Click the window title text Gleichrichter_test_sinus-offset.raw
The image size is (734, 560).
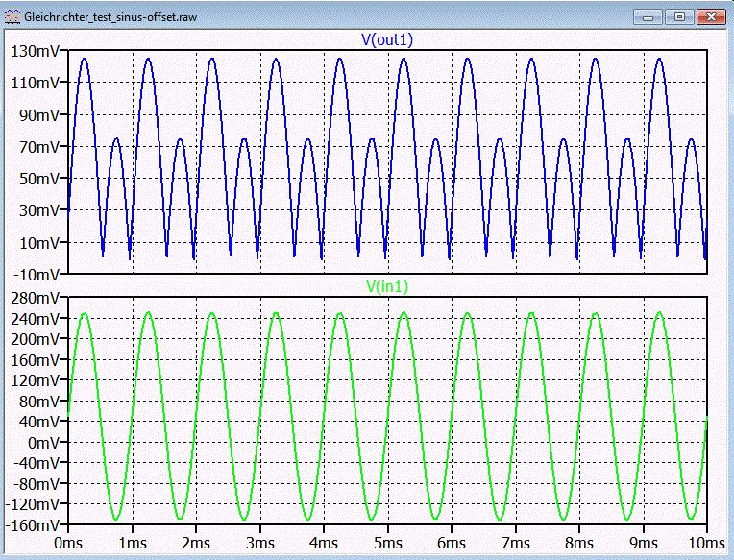coord(110,18)
